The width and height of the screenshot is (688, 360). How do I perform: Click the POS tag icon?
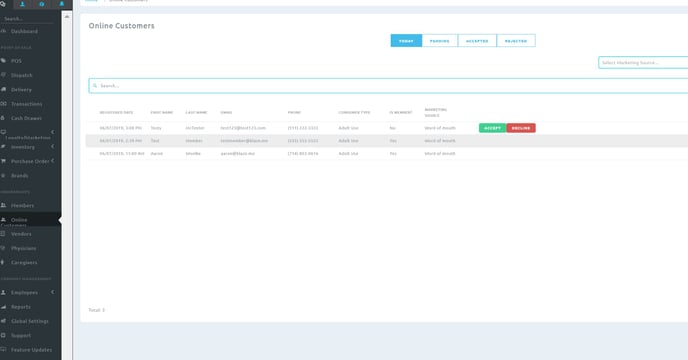(3, 61)
